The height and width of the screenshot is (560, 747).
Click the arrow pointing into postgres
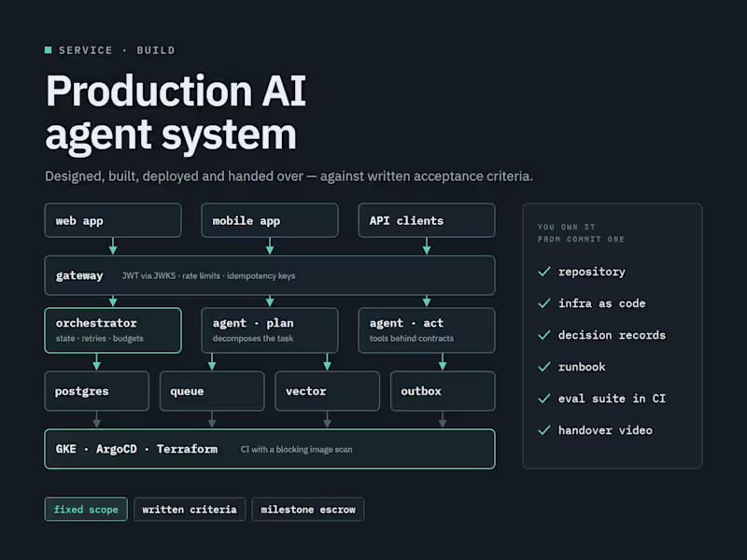point(97,362)
